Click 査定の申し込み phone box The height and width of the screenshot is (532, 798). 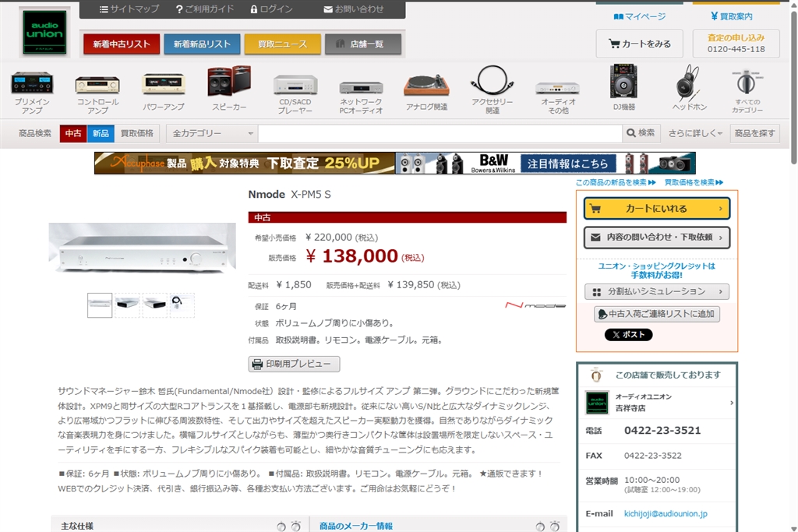[736, 44]
